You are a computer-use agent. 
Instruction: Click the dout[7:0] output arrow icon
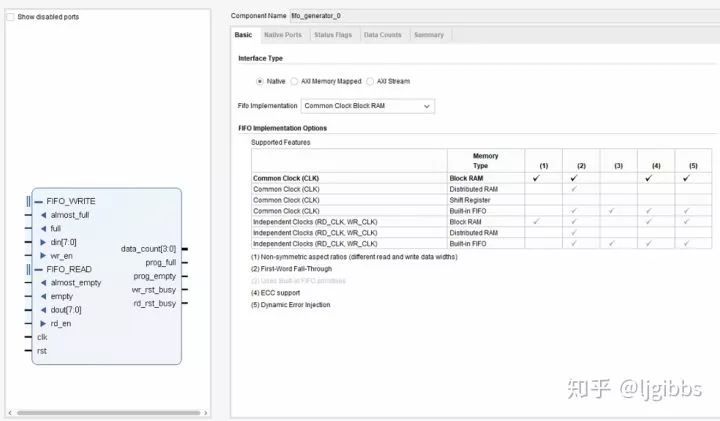click(x=43, y=310)
